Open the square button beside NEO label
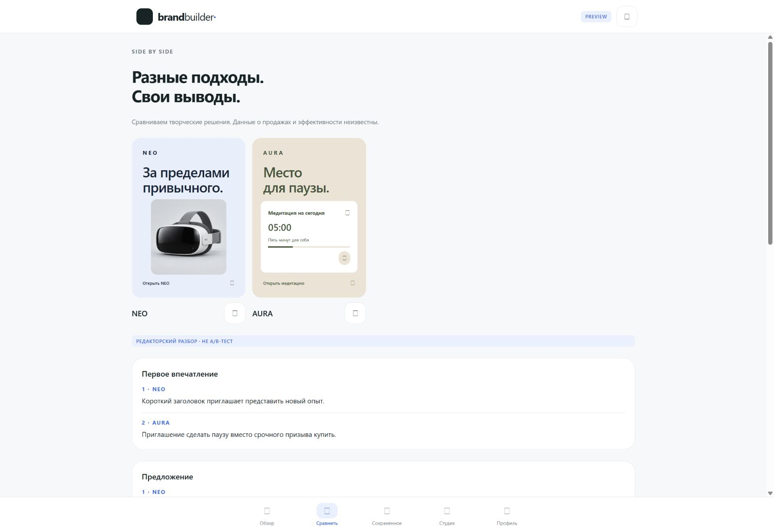The height and width of the screenshot is (532, 774). (x=235, y=313)
